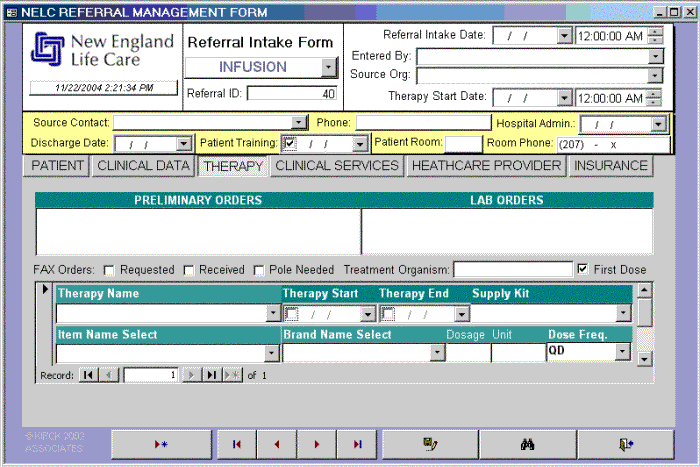
Task: Toggle the Patient Training checkbox
Action: click(290, 143)
